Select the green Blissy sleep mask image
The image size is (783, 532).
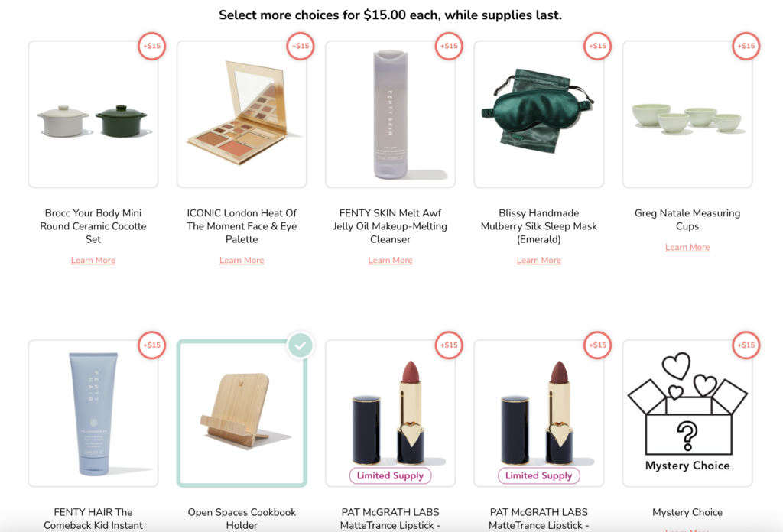pyautogui.click(x=538, y=111)
